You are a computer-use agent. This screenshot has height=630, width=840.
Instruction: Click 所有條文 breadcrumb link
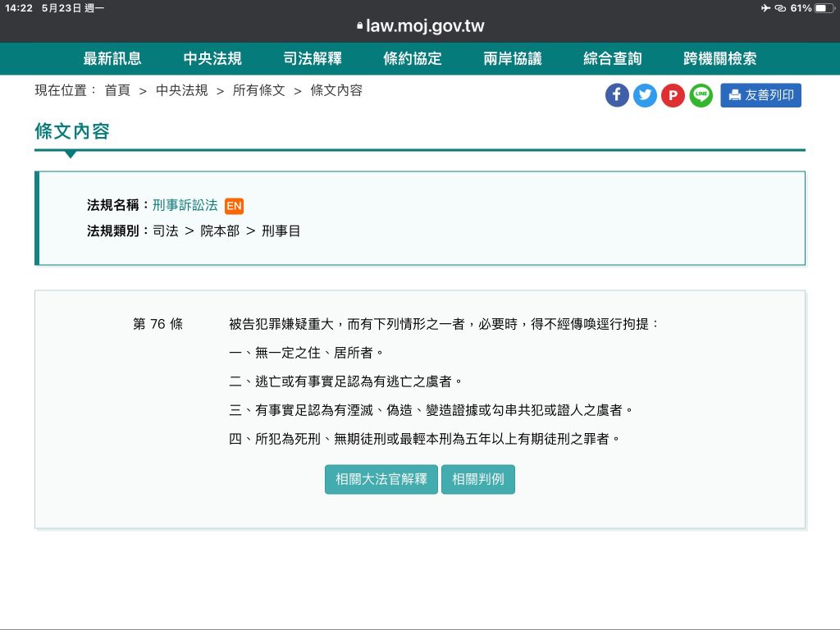coord(258,90)
